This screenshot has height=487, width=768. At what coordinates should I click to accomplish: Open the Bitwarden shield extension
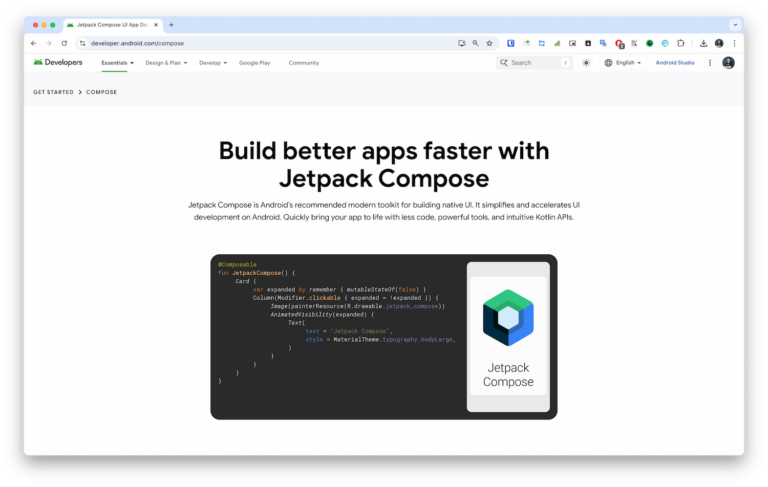pyautogui.click(x=510, y=43)
